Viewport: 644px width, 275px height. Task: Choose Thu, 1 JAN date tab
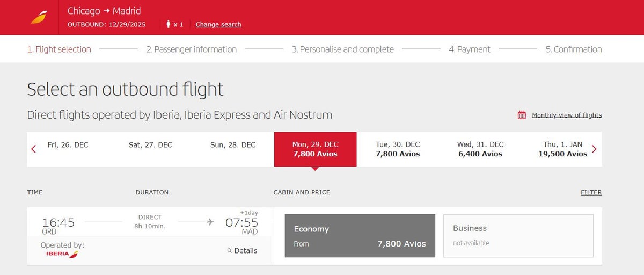click(562, 149)
